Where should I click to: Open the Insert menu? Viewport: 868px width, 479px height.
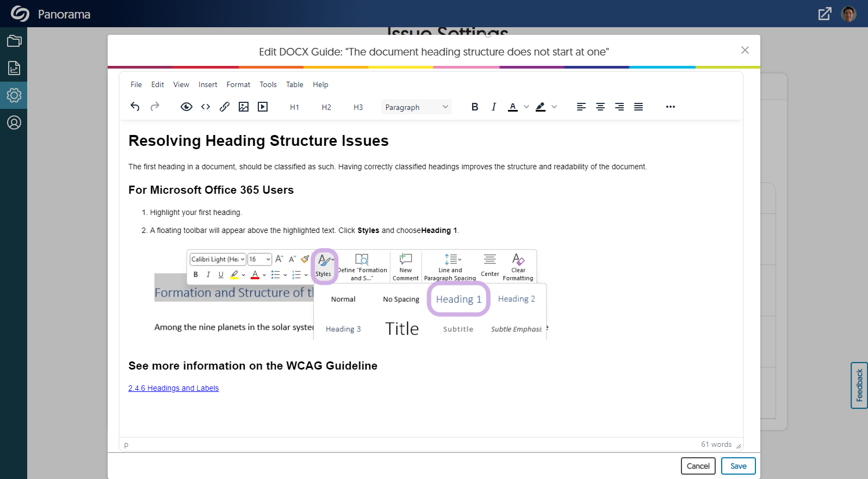pos(208,84)
